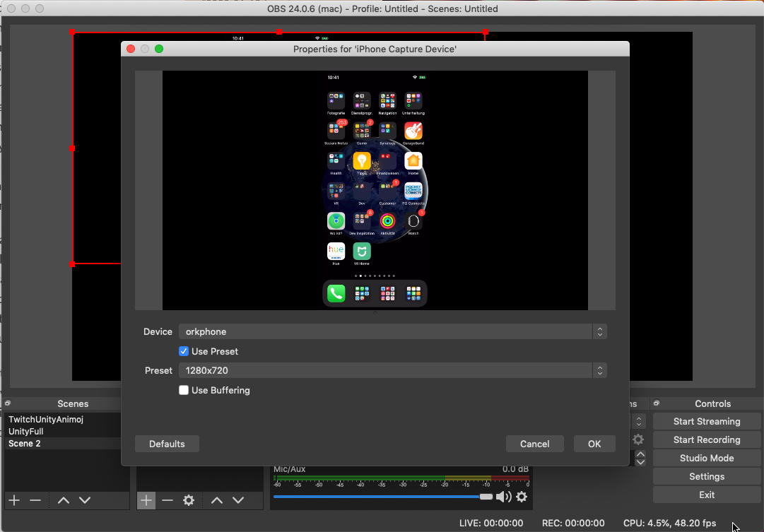Image resolution: width=764 pixels, height=532 pixels.
Task: Enable the Use Buffering checkbox
Action: 184,390
